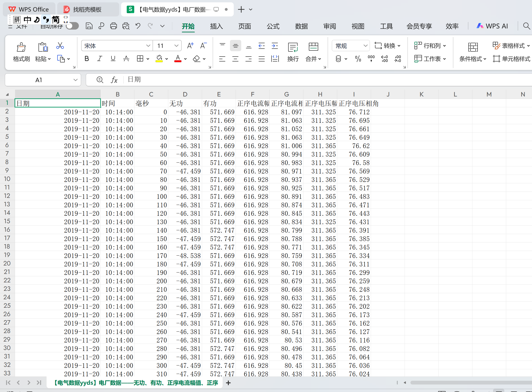Toggle the auto-save switch
532x392 pixels.
coord(72,26)
